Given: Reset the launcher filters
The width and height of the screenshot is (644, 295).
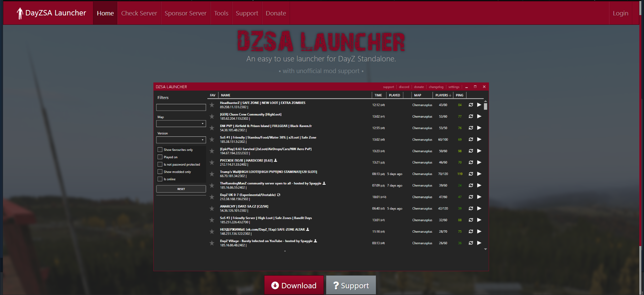Looking at the screenshot, I should point(181,189).
